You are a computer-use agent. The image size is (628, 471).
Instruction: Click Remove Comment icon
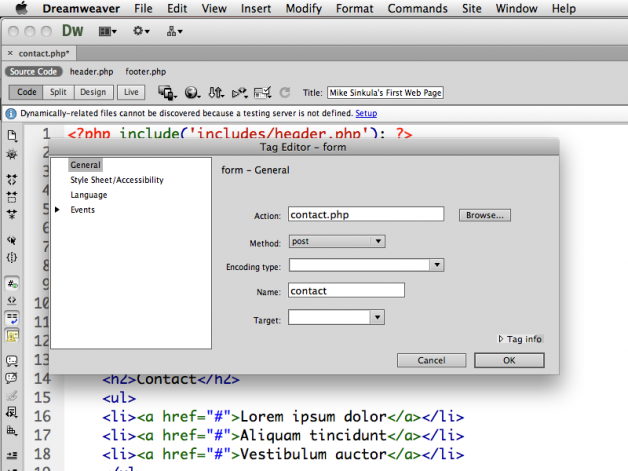(x=12, y=378)
